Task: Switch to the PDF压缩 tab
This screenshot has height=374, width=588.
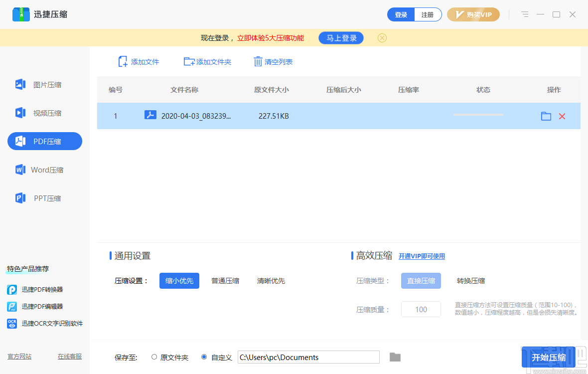Action: (44, 141)
